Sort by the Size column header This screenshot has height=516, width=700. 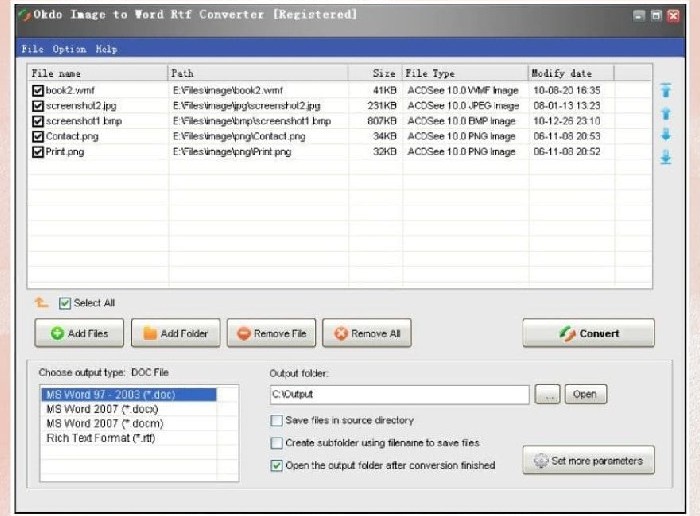375,73
